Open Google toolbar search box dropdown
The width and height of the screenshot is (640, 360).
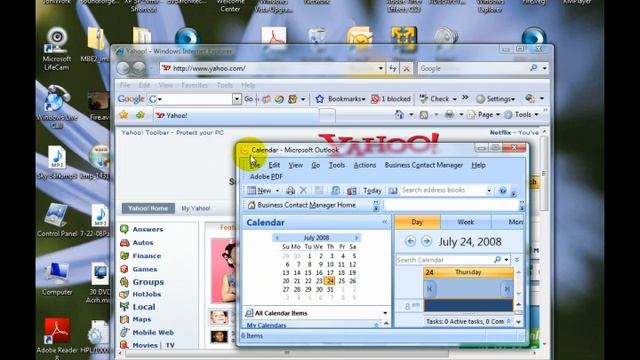(237, 99)
